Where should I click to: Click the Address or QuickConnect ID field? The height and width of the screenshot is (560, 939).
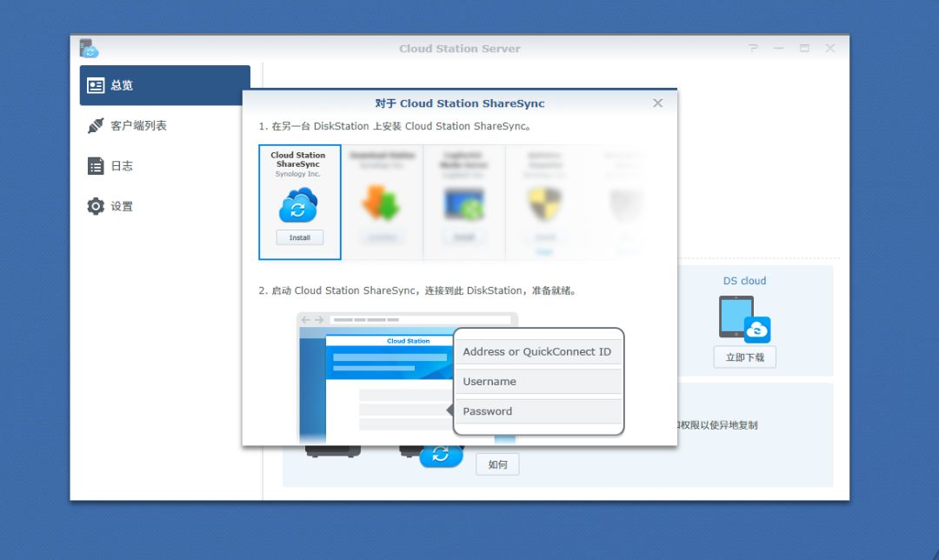[x=538, y=351]
